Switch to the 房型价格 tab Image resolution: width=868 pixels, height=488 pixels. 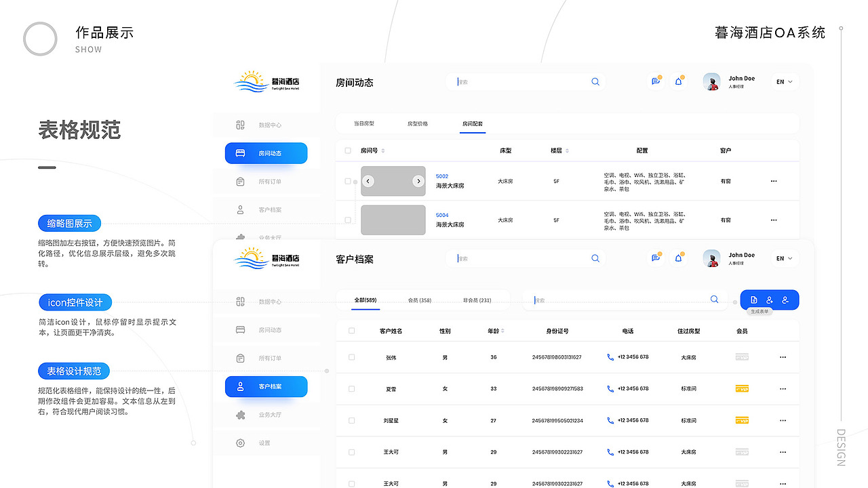point(418,124)
